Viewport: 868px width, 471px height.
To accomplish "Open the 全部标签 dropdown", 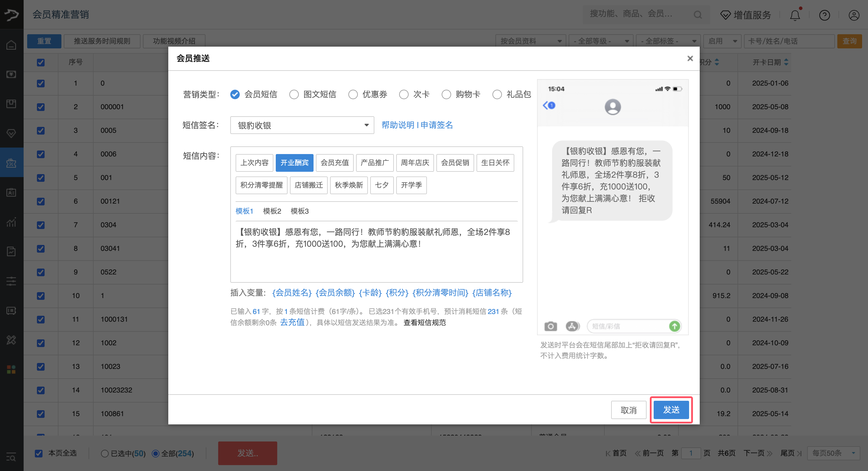I will coord(668,41).
